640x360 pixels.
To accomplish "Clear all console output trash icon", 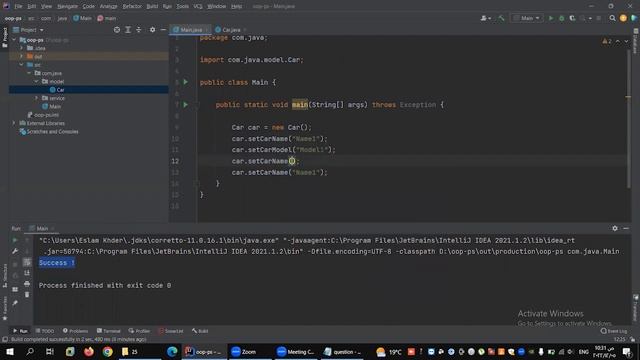I will [27, 294].
